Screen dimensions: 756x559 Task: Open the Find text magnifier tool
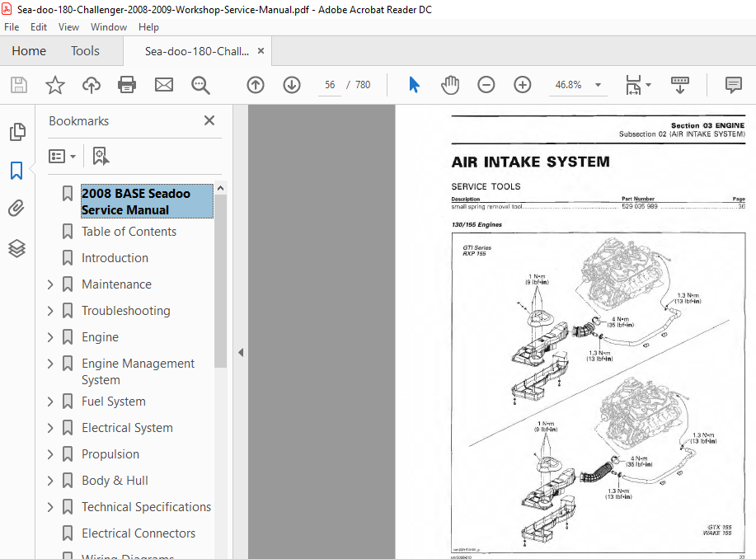(x=200, y=85)
